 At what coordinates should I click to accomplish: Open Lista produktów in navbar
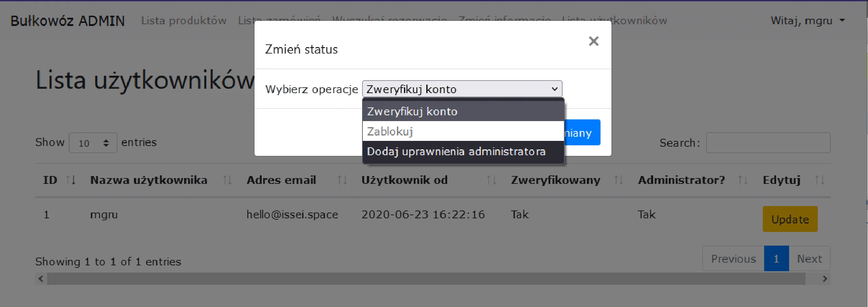[x=184, y=21]
